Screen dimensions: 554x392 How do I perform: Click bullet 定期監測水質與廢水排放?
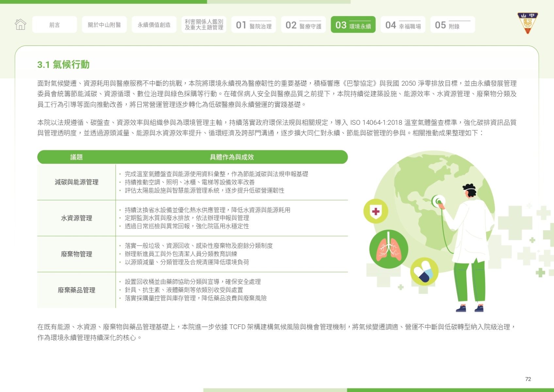coord(187,218)
